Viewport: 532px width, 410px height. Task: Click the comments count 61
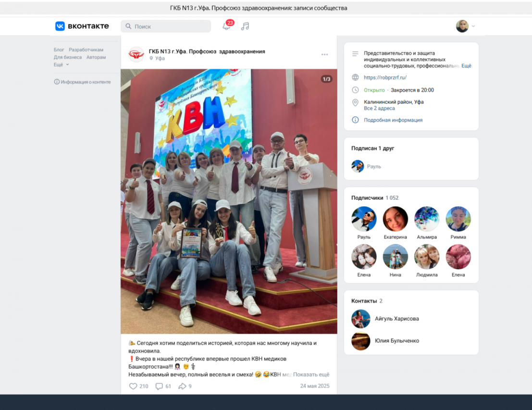(x=168, y=386)
